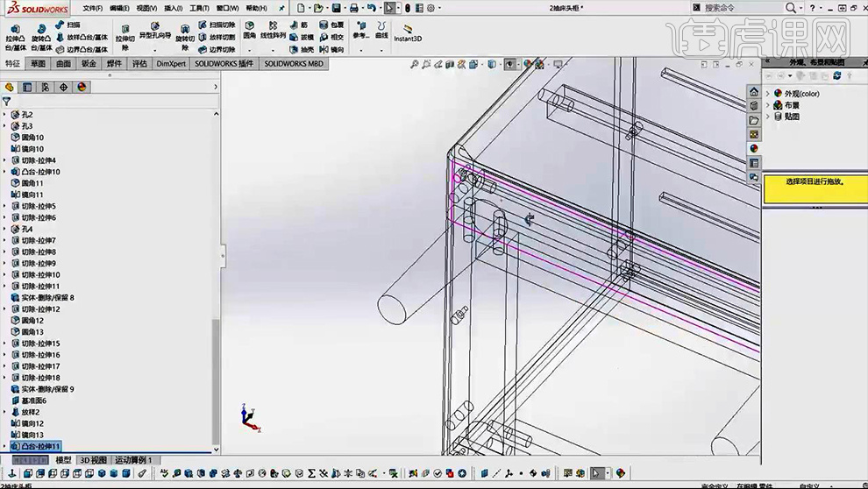Click the 抽壳 shell tool
This screenshot has height=489, width=868.
click(302, 49)
